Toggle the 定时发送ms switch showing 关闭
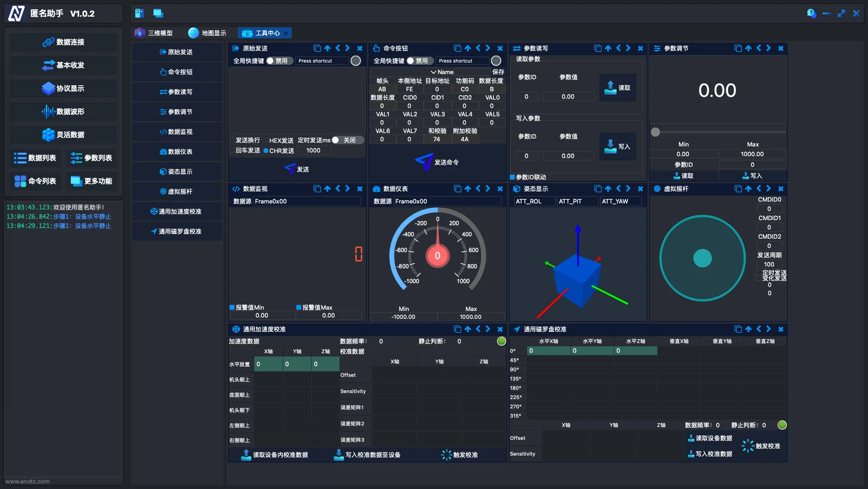Image resolution: width=868 pixels, height=489 pixels. [348, 140]
